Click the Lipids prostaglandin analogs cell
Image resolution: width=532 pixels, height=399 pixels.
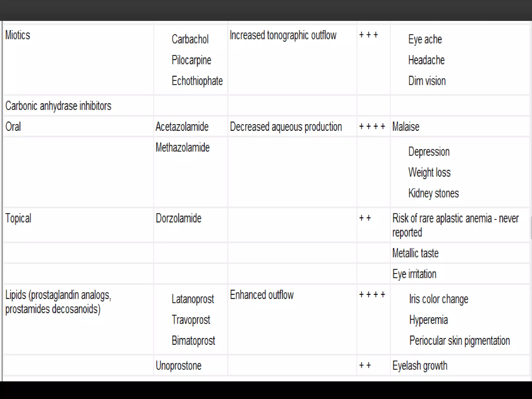(x=78, y=320)
